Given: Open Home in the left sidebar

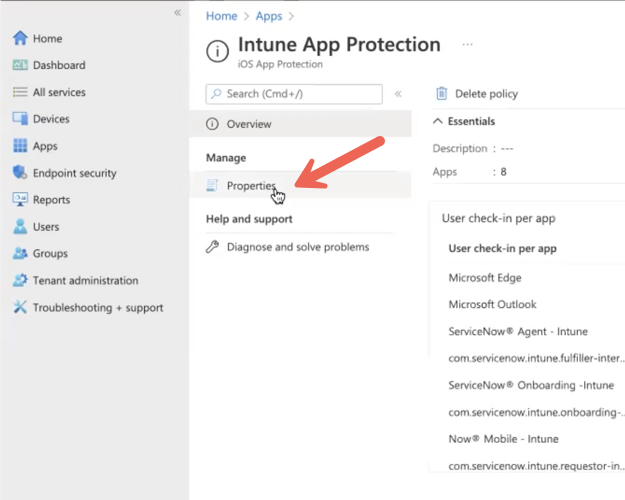Looking at the screenshot, I should tap(47, 38).
